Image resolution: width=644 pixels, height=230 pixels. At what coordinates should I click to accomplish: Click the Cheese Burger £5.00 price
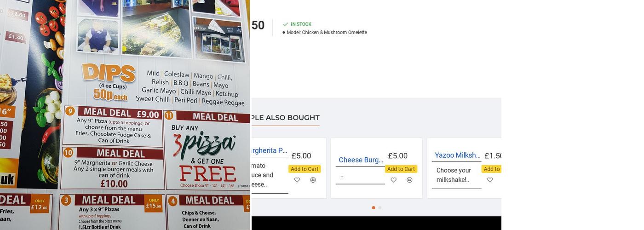click(x=397, y=156)
